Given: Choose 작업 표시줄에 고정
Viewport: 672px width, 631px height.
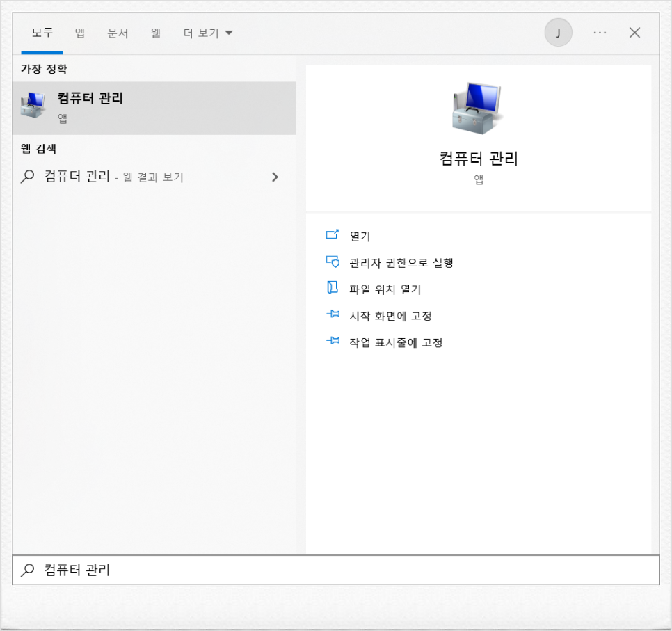Looking at the screenshot, I should [x=396, y=342].
